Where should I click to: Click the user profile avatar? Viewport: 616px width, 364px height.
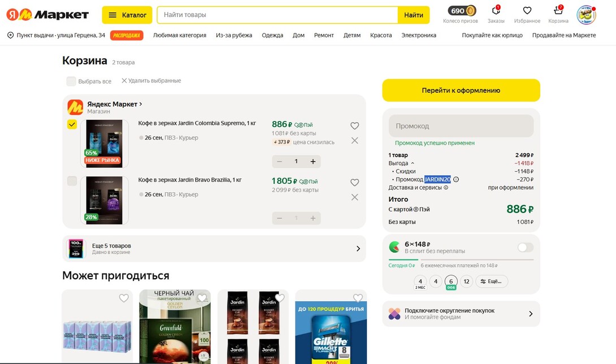click(x=586, y=15)
